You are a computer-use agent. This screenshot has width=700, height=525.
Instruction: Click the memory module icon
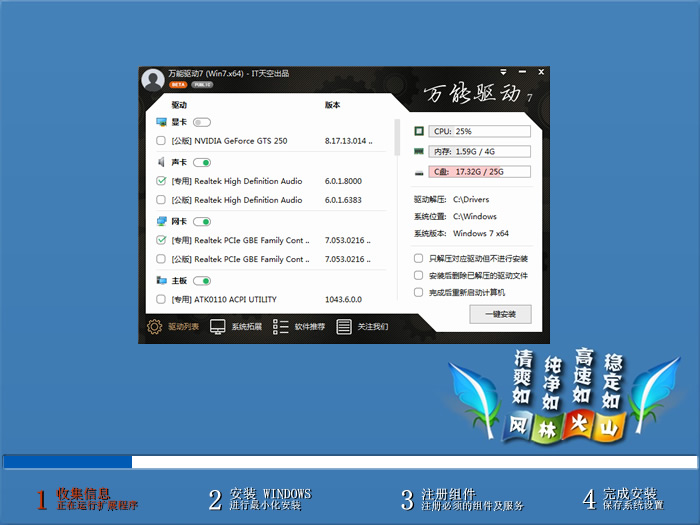point(419,151)
